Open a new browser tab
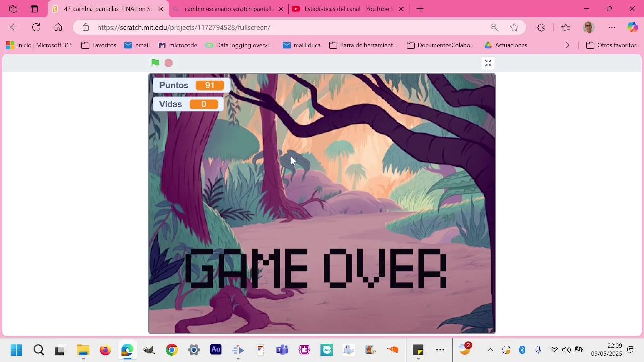The height and width of the screenshot is (362, 644). pyautogui.click(x=420, y=9)
